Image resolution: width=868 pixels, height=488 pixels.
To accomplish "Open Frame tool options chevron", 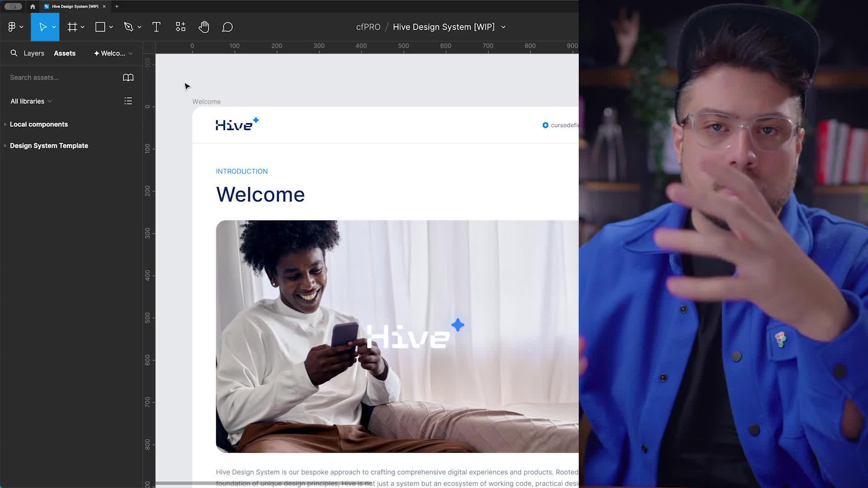I will click(83, 27).
